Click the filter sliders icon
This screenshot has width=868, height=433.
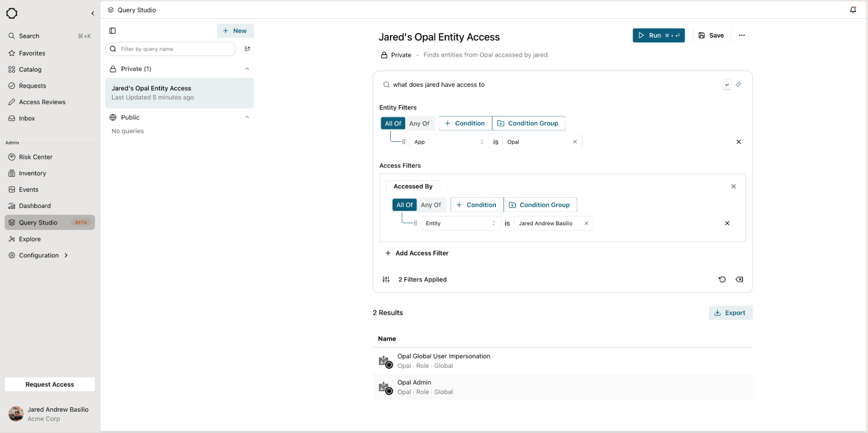click(386, 279)
